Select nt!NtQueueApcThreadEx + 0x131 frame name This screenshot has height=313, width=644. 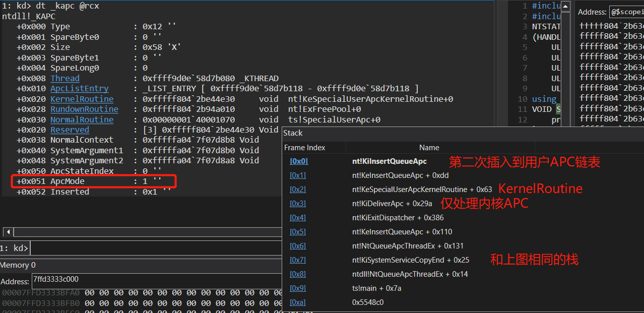click(x=408, y=246)
